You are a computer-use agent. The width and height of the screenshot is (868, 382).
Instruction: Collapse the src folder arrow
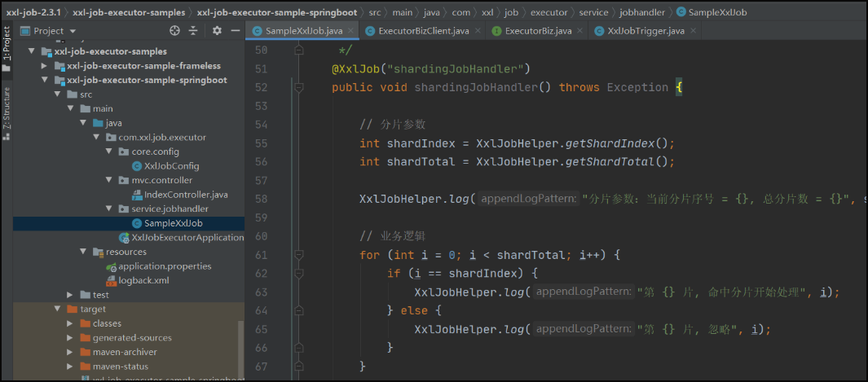57,94
